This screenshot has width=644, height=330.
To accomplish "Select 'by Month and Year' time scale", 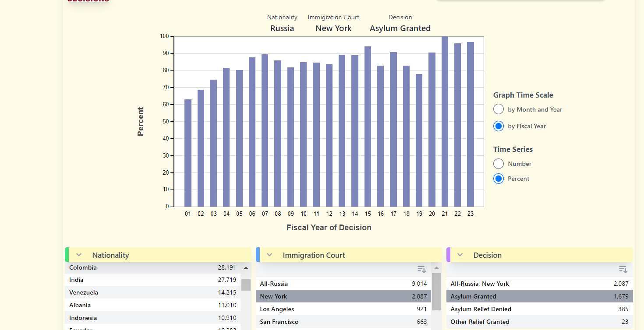I will 499,109.
